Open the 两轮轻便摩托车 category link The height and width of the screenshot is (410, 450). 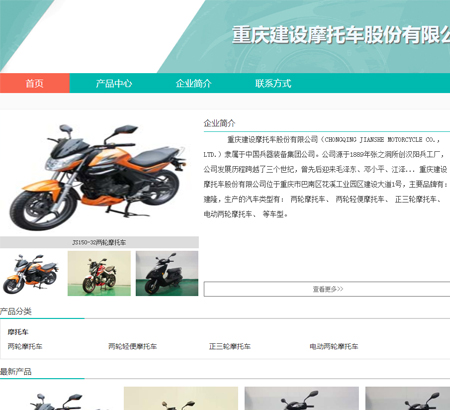point(132,346)
